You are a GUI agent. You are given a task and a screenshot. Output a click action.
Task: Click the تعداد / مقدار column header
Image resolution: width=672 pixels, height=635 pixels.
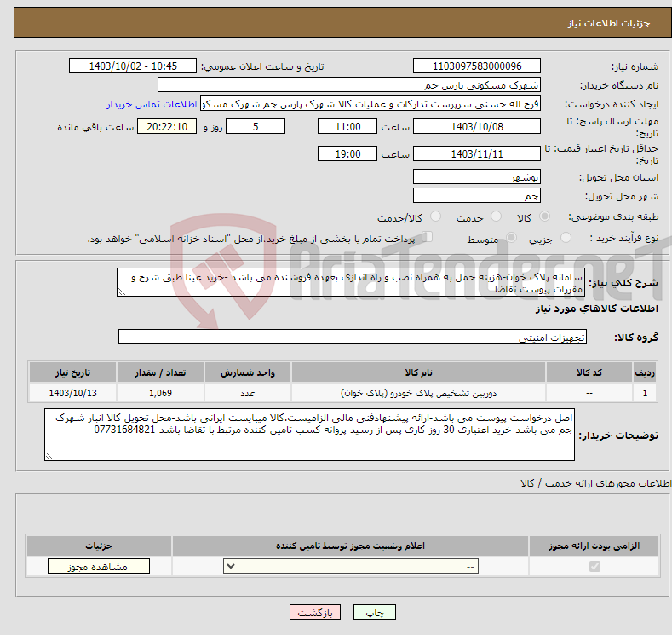coord(160,372)
